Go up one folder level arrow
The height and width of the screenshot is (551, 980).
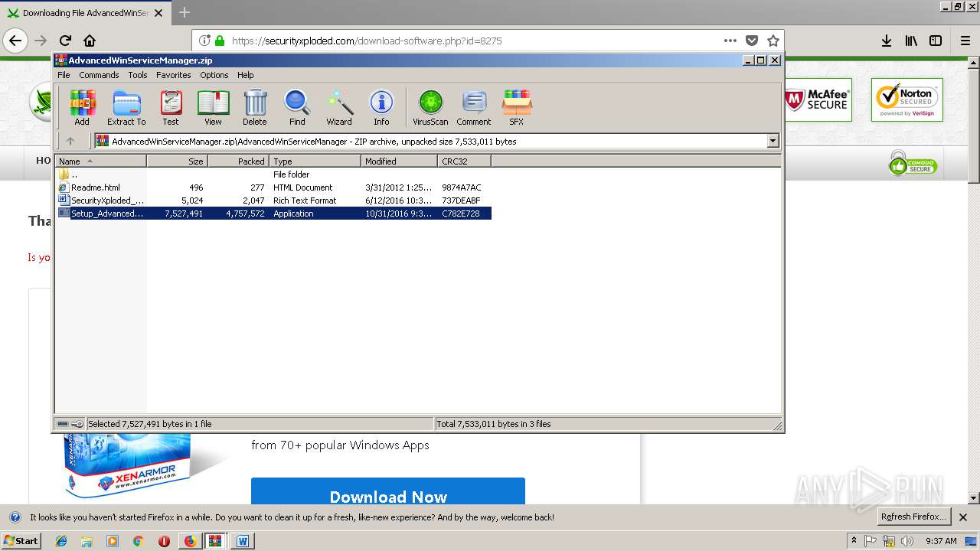[x=70, y=141]
